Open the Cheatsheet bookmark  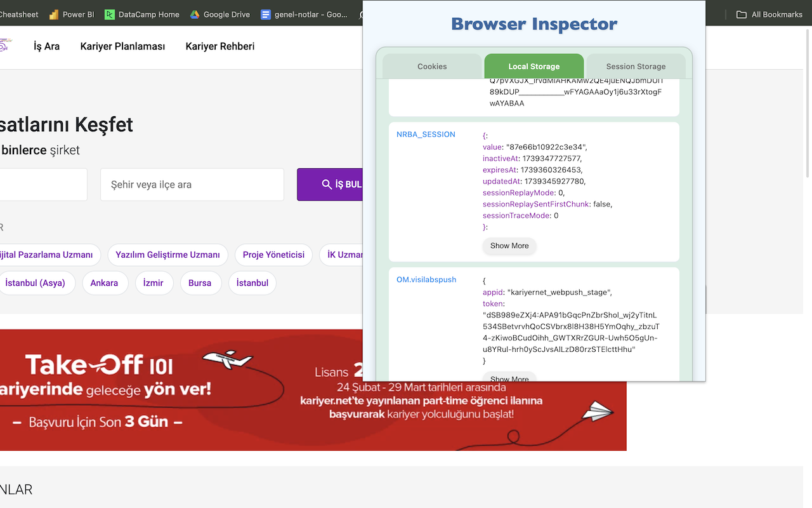click(19, 14)
